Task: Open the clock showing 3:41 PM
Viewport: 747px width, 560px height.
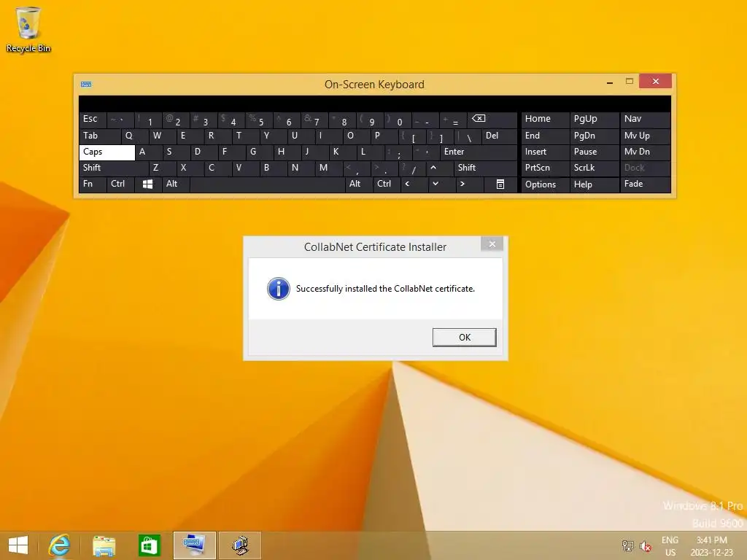Action: (x=712, y=545)
